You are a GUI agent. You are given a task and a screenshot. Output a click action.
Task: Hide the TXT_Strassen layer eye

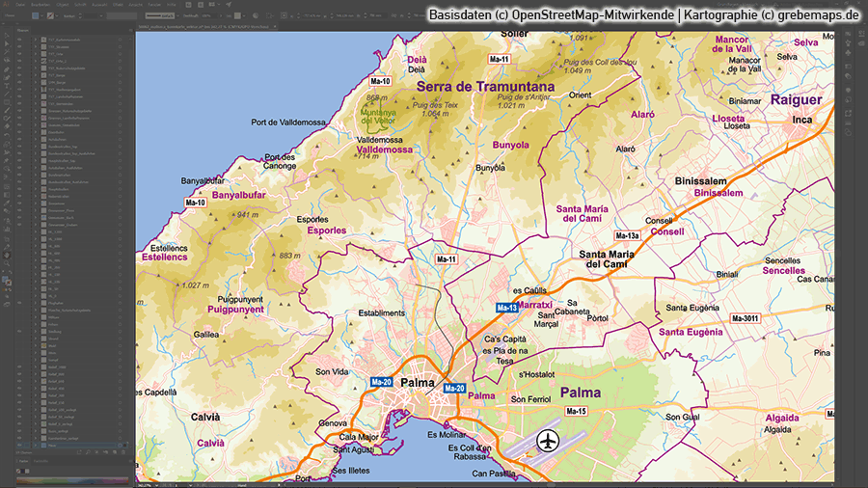20,47
